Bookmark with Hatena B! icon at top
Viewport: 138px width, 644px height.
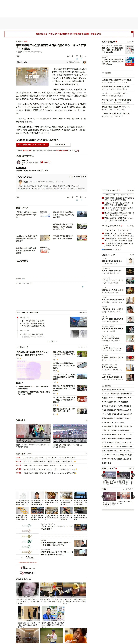[81, 56]
